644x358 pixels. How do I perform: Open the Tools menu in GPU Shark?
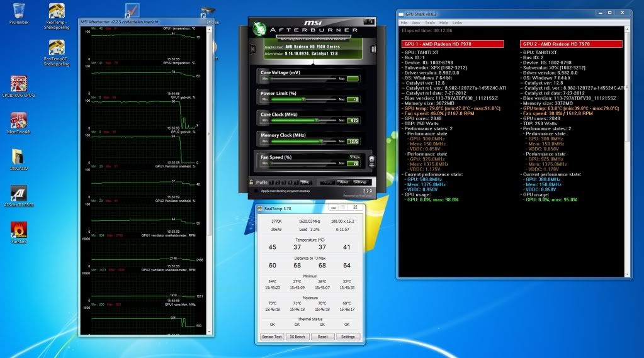(x=429, y=22)
